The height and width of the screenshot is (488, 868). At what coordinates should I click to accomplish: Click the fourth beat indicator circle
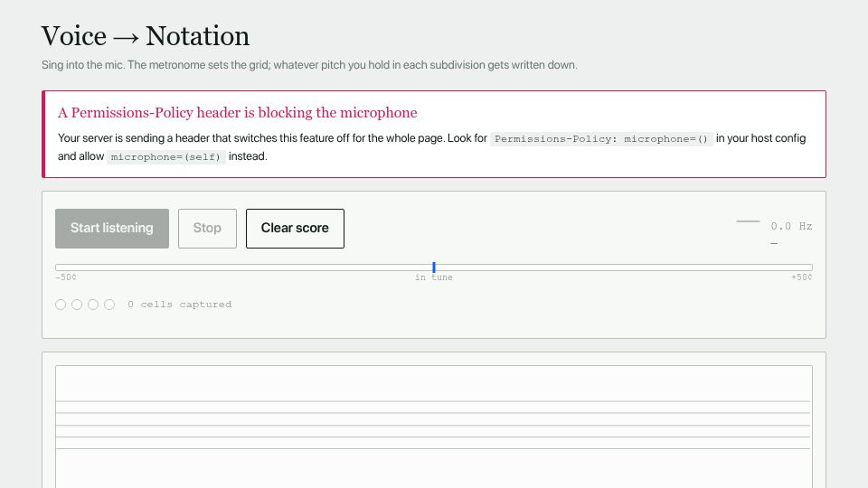coord(109,305)
